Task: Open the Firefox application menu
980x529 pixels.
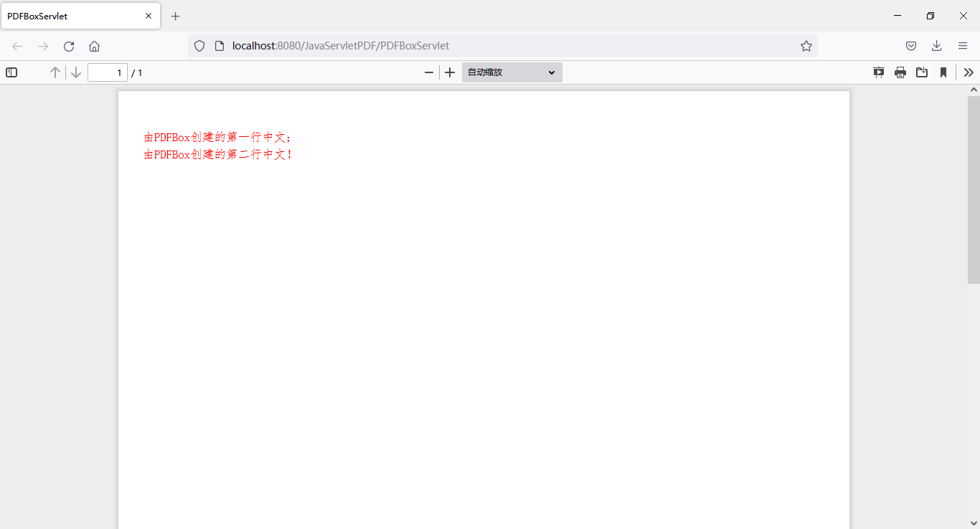Action: point(962,45)
